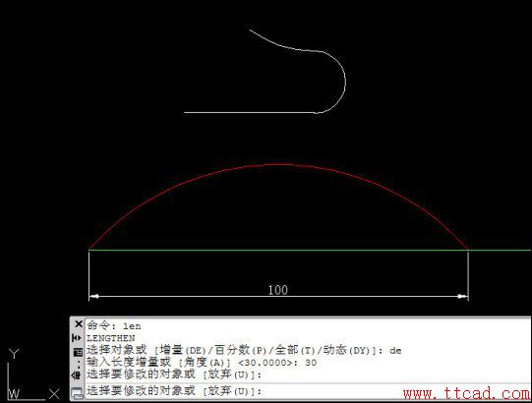
Task: Click the UCS icon X axis
Action: coord(54,394)
